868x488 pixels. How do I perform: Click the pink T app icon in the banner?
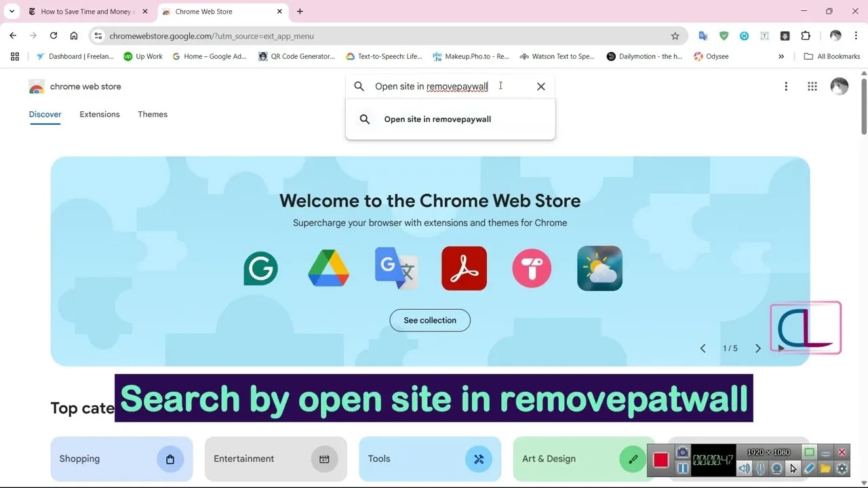[x=532, y=268]
